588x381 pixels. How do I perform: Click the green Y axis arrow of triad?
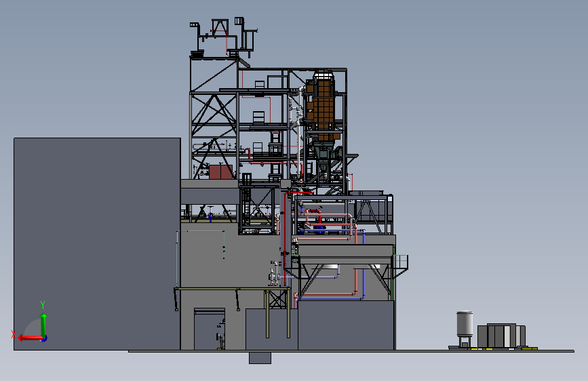[x=43, y=325]
